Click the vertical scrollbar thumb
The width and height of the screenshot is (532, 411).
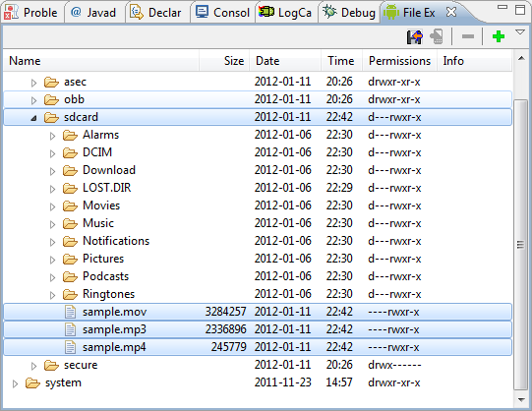click(520, 244)
